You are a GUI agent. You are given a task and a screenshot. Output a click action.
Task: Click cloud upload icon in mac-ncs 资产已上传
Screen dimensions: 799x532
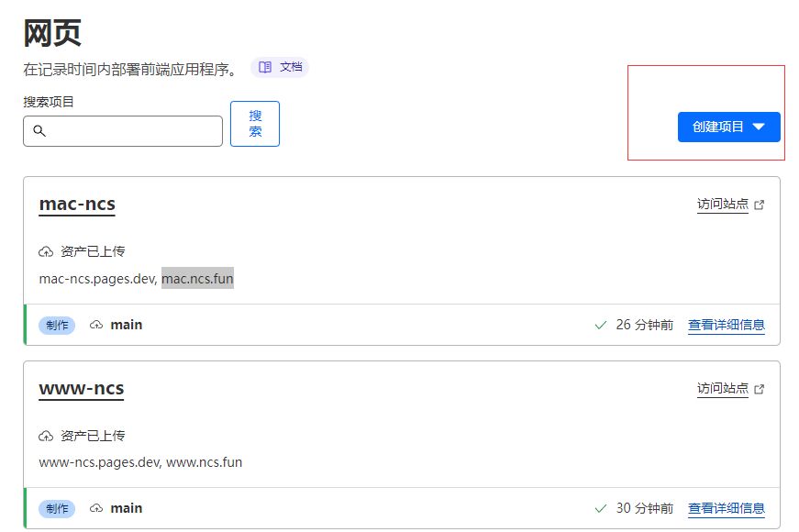46,251
